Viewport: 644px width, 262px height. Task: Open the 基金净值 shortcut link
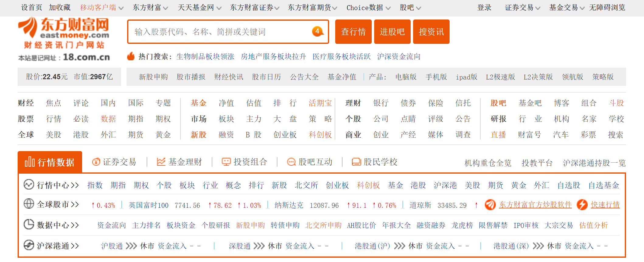tap(342, 77)
